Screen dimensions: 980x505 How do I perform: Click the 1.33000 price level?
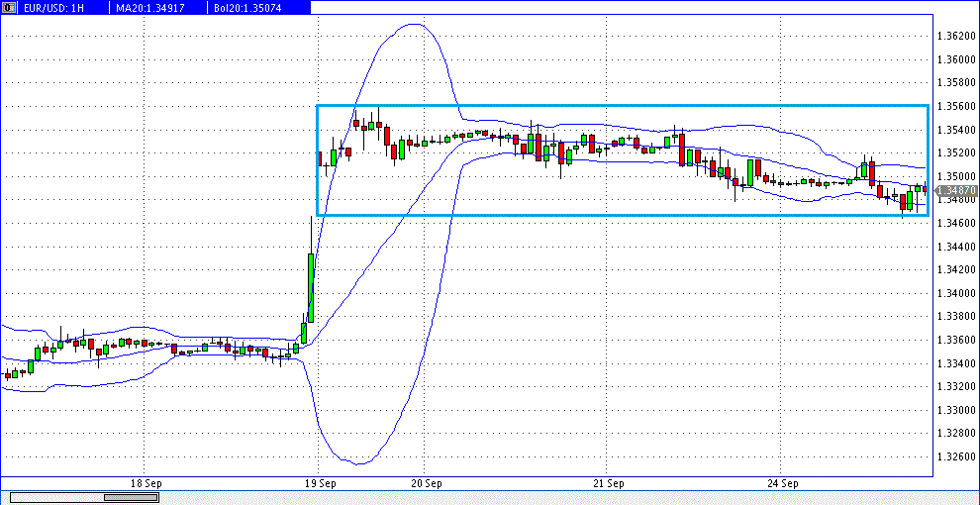pos(956,410)
